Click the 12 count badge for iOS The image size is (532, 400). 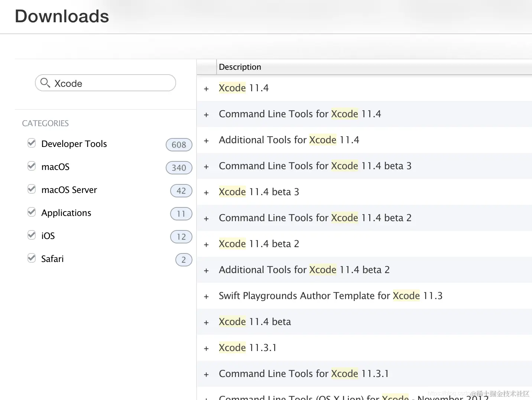(x=181, y=237)
